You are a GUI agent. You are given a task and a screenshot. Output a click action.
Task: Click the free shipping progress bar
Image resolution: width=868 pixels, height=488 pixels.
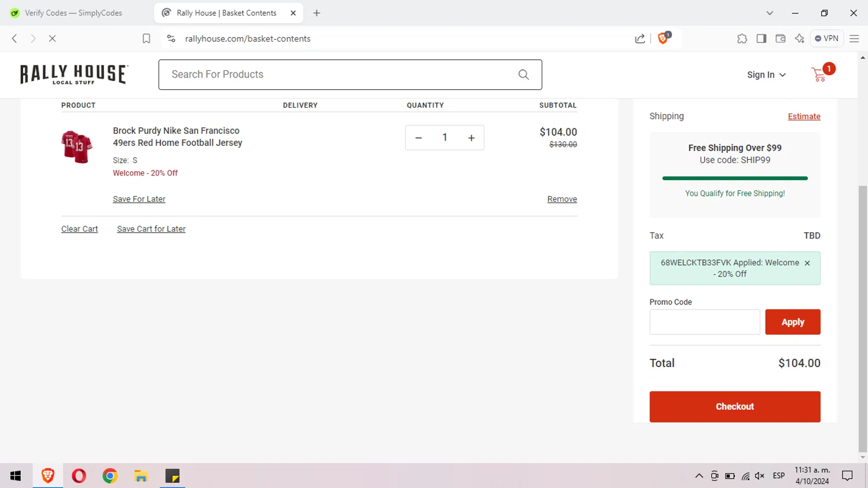735,178
